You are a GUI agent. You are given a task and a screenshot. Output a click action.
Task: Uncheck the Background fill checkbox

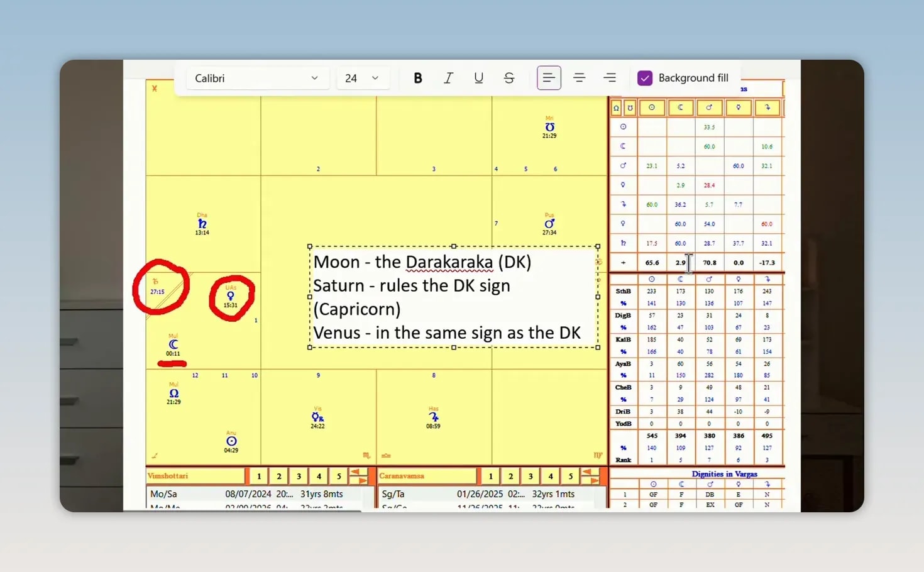(x=645, y=78)
